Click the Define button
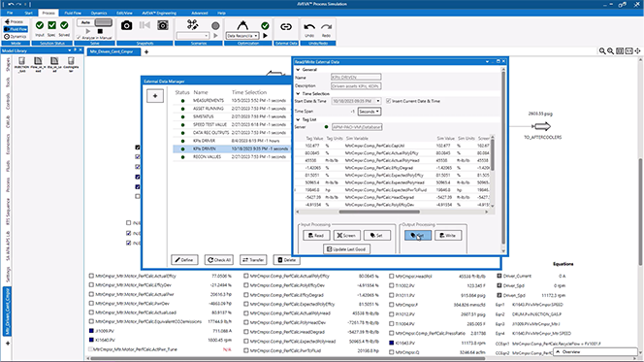 tap(184, 260)
